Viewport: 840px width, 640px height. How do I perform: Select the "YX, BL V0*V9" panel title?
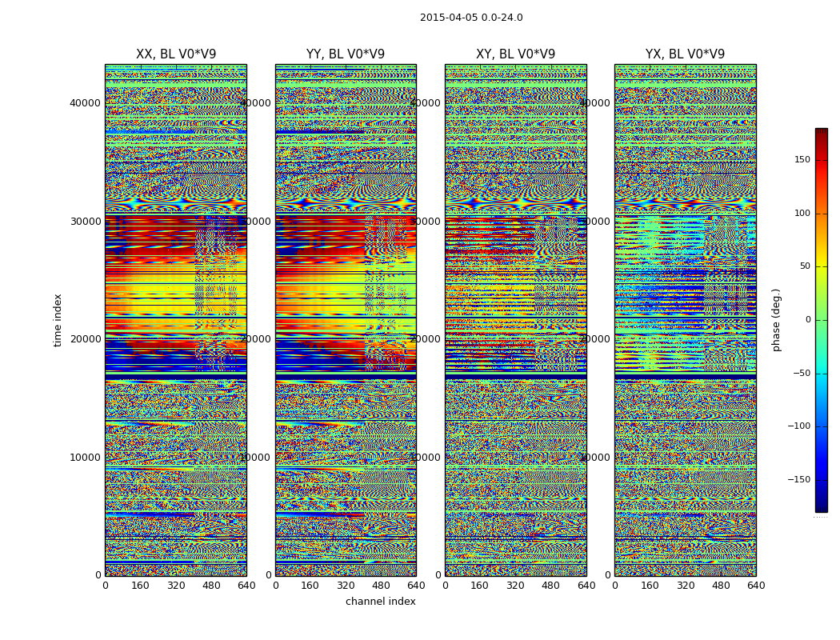click(x=685, y=54)
